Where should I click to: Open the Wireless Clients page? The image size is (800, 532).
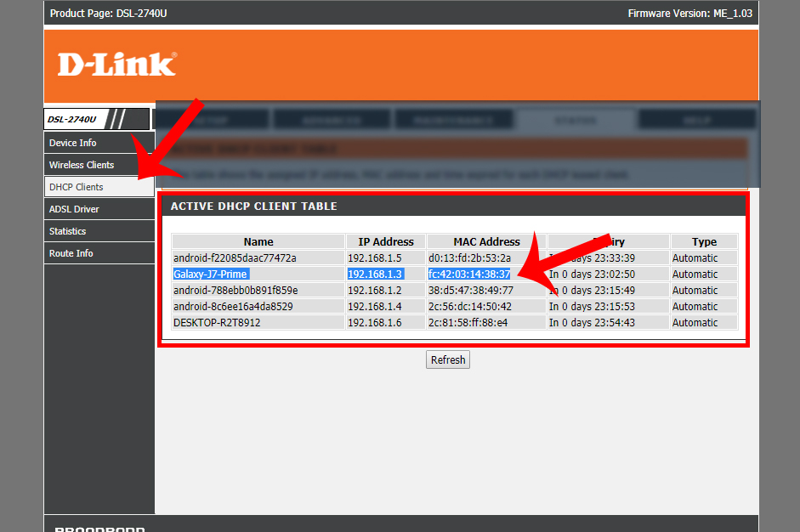coord(99,165)
